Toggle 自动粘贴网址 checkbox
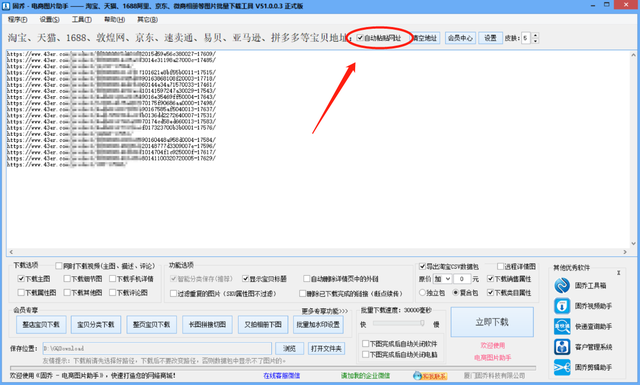Image resolution: width=640 pixels, height=385 pixels. point(360,38)
